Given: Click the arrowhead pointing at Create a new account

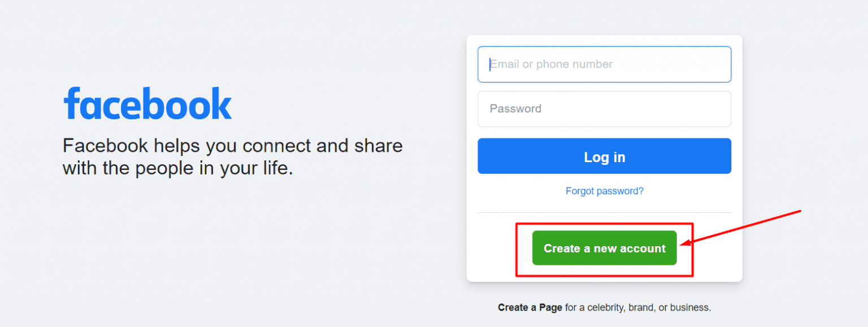Looking at the screenshot, I should pyautogui.click(x=685, y=243).
